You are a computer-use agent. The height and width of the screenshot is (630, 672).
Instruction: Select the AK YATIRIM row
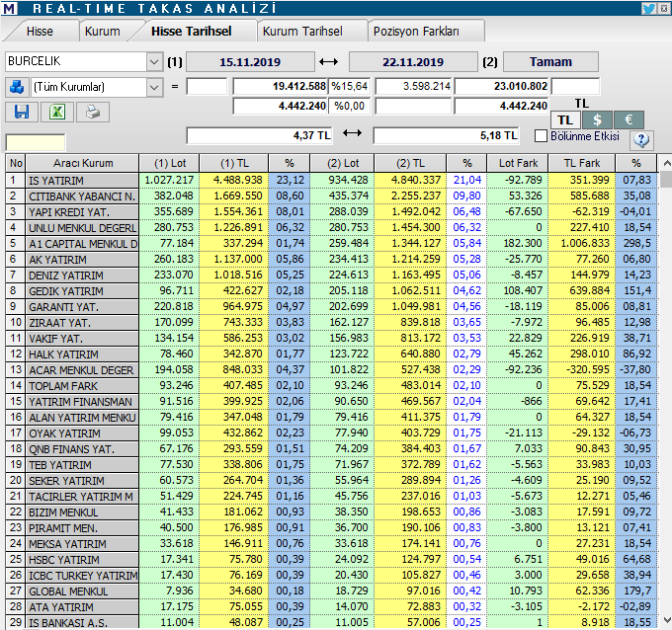point(330,259)
